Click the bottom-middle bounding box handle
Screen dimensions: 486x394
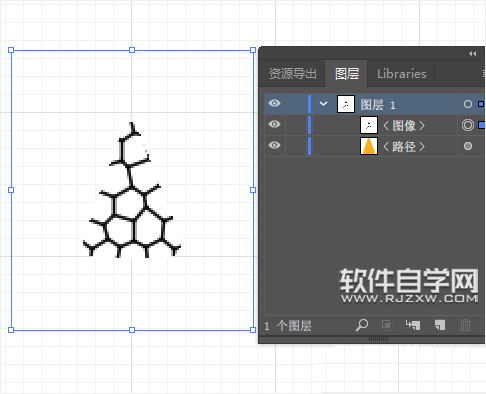[x=132, y=330]
